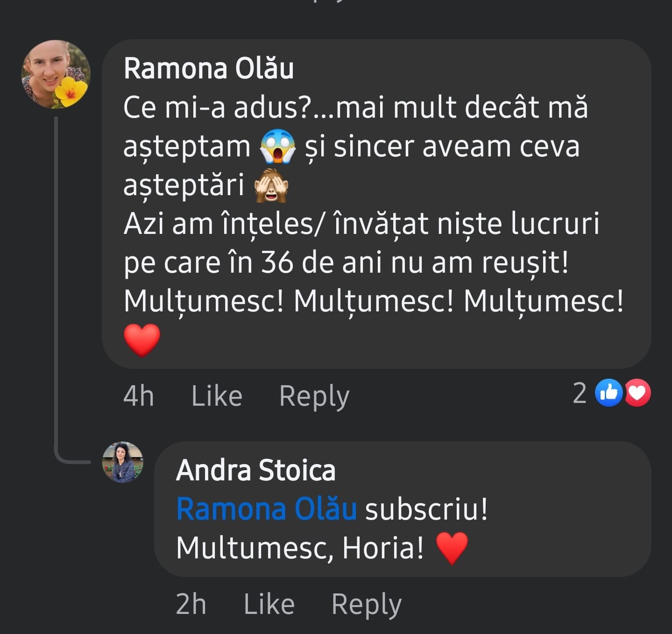Click the heart emoji in Andra's reply
The height and width of the screenshot is (634, 672).
[x=451, y=548]
